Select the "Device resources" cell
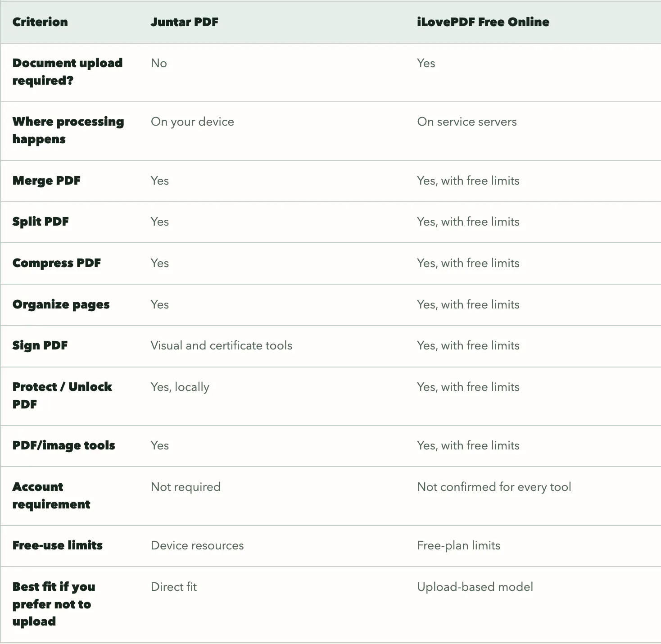Screen dimensions: 661x644 197,545
